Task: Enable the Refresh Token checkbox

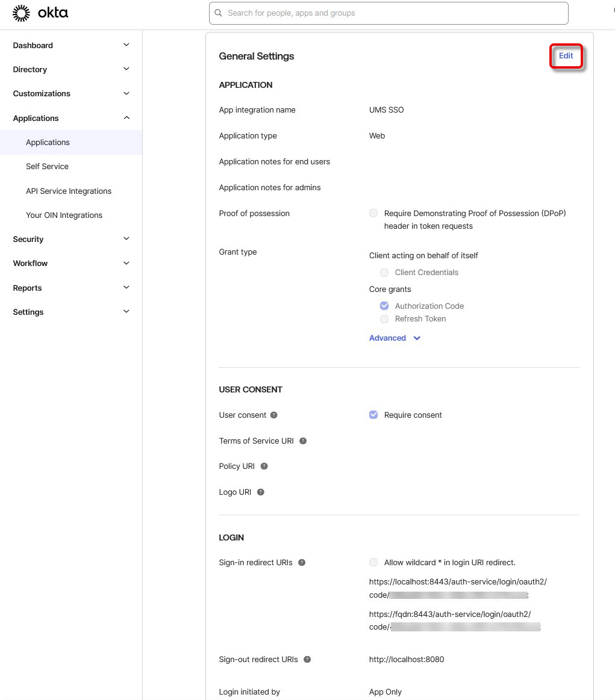Action: (384, 319)
